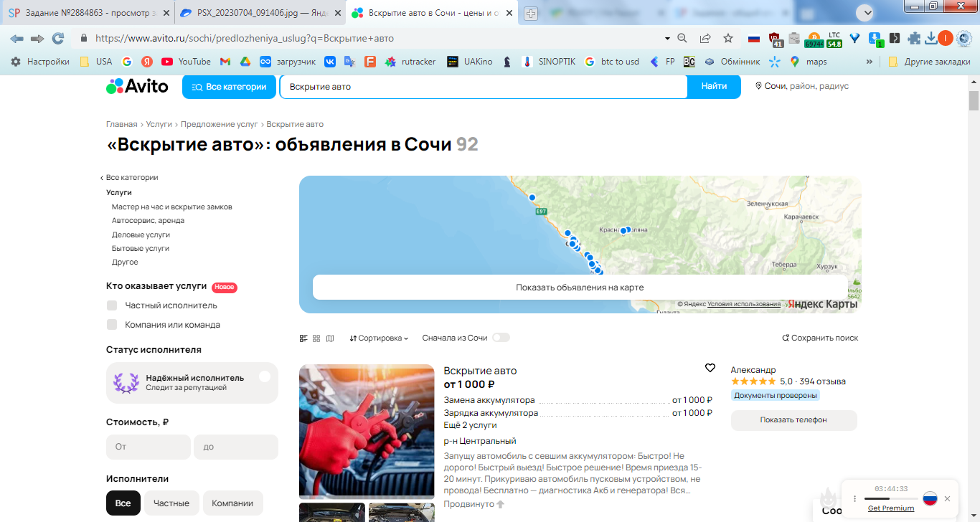Viewport: 980px width, 522px height.
Task: Open the blue download manager extension icon
Action: pos(875,39)
